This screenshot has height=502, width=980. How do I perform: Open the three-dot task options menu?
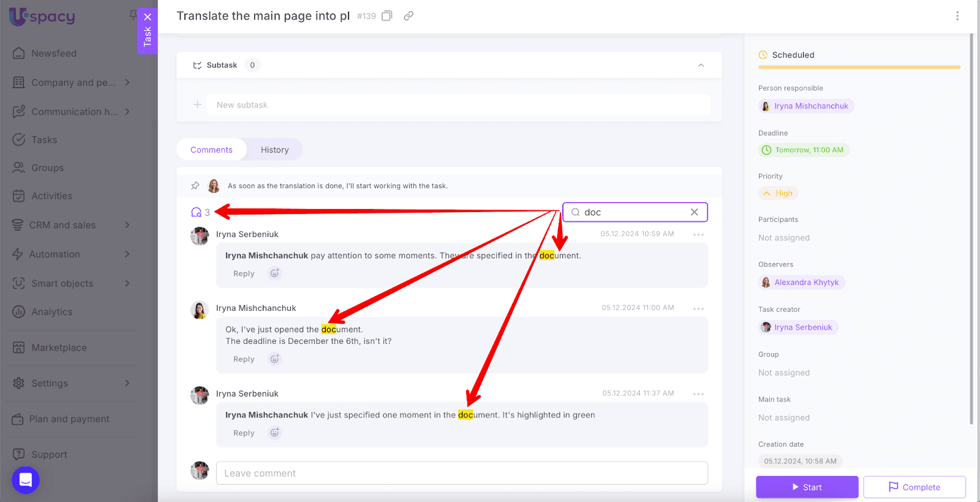click(957, 16)
